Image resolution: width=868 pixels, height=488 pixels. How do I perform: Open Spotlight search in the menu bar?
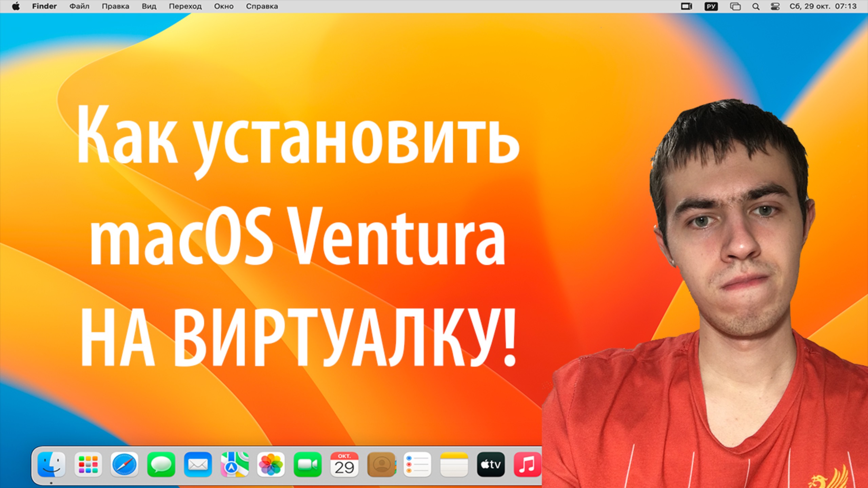(x=755, y=6)
